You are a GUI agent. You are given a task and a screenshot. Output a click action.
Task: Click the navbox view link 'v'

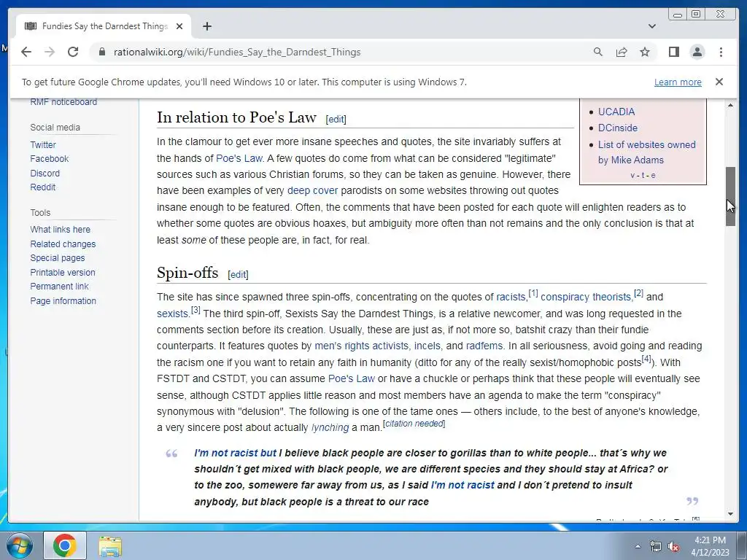(x=632, y=175)
